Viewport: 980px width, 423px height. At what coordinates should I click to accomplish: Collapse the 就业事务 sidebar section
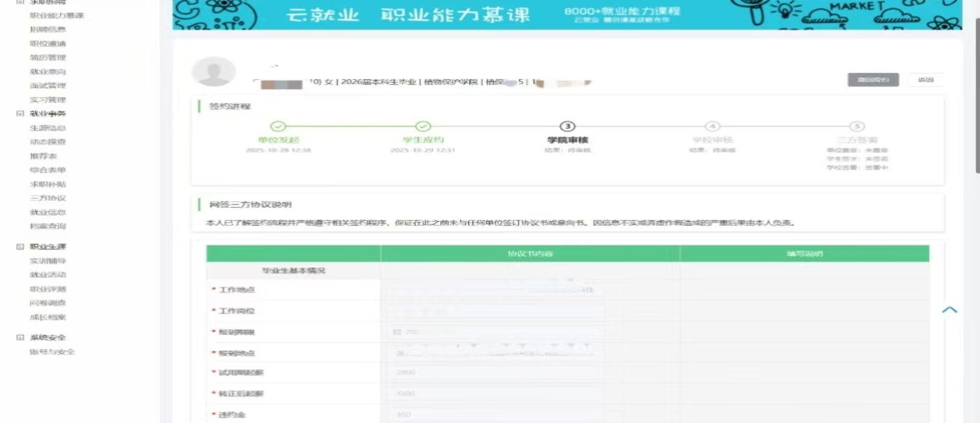(x=20, y=114)
